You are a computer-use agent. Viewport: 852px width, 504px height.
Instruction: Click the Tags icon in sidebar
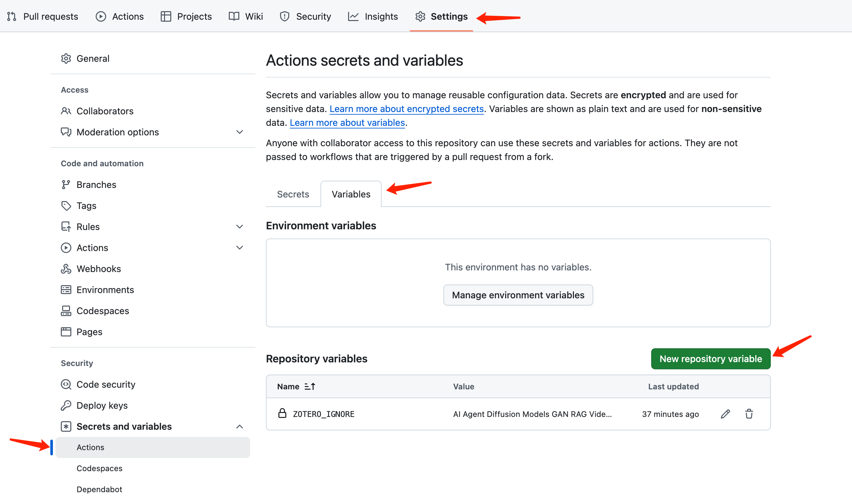click(x=66, y=205)
